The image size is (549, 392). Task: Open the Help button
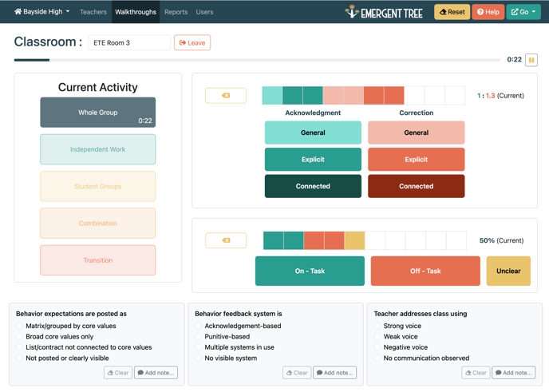(488, 12)
